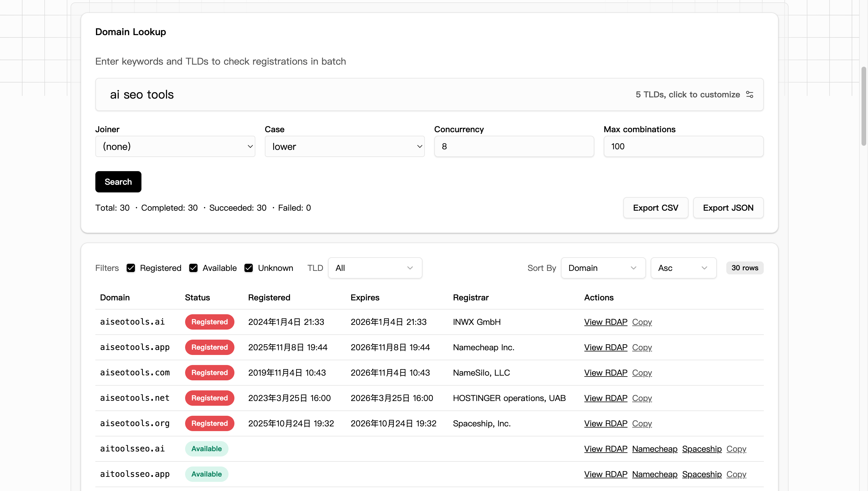Open View RDAP for aiseotools.com
868x491 pixels.
pyautogui.click(x=606, y=373)
